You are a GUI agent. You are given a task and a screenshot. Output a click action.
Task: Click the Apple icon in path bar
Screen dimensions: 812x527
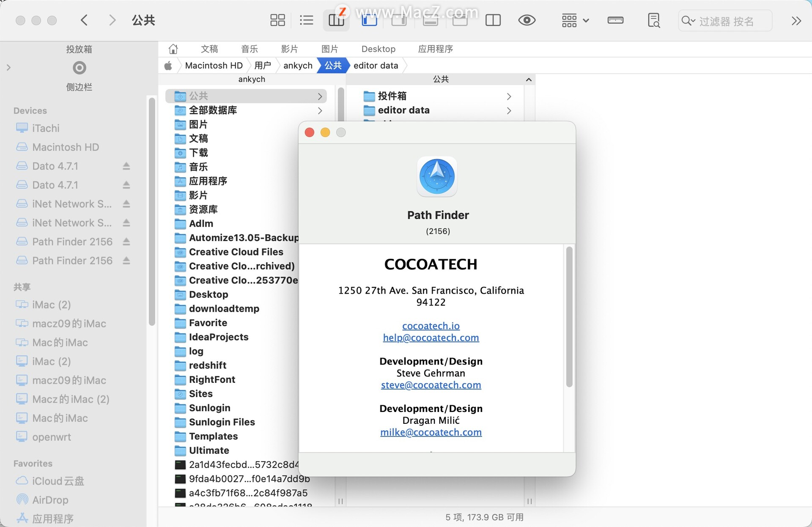pos(168,66)
